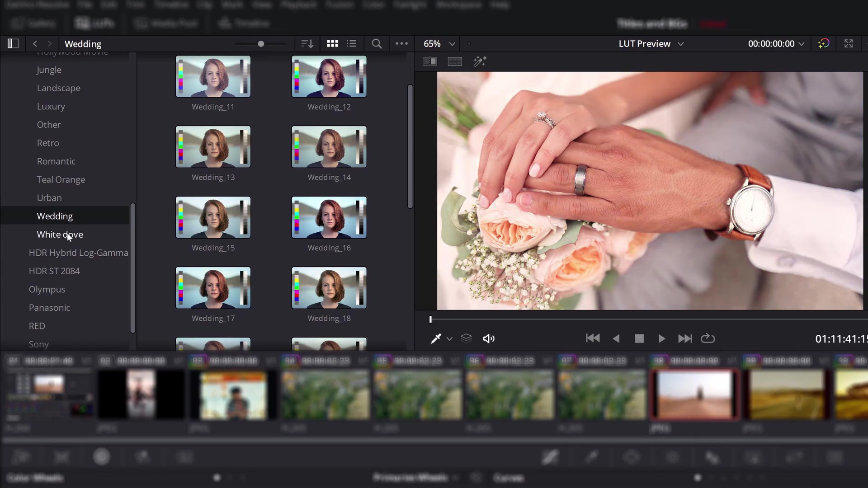Click the Teal Orange category menu item
868x488 pixels.
pos(61,179)
